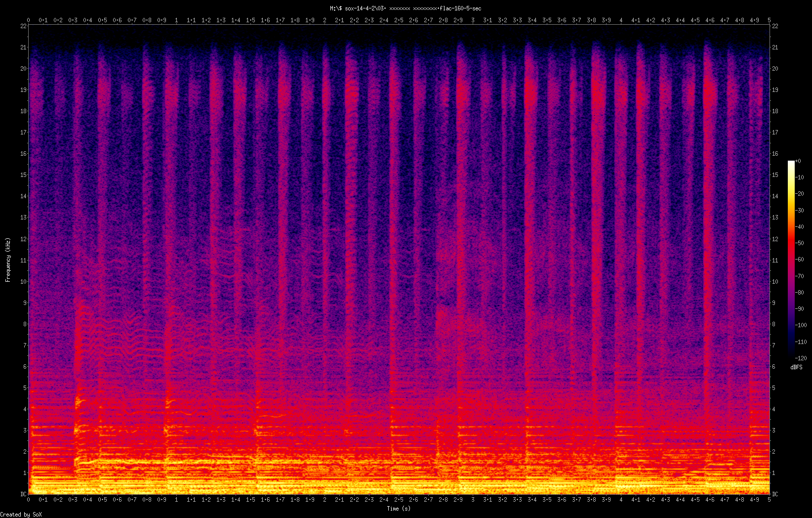Click "DC" on the left frequency axis
The width and height of the screenshot is (812, 518).
[23, 494]
